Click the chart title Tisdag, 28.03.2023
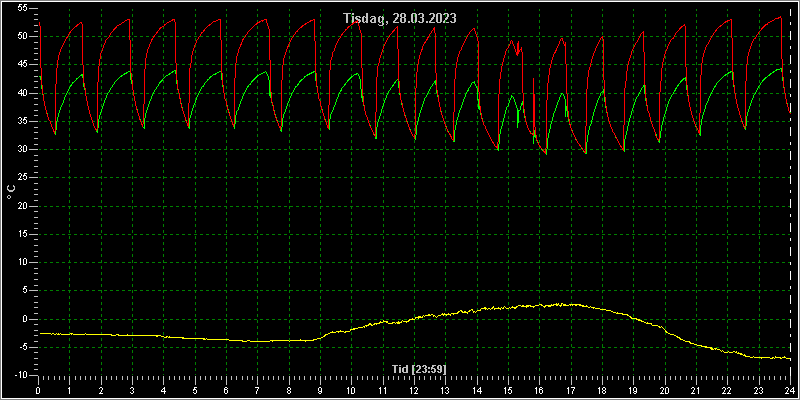Viewport: 800px width, 400px height. coord(400,18)
